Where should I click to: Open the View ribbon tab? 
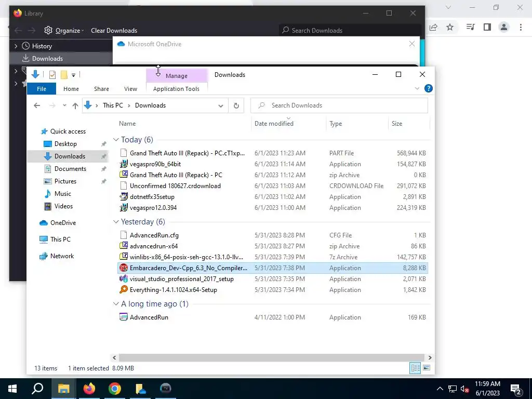pos(130,89)
